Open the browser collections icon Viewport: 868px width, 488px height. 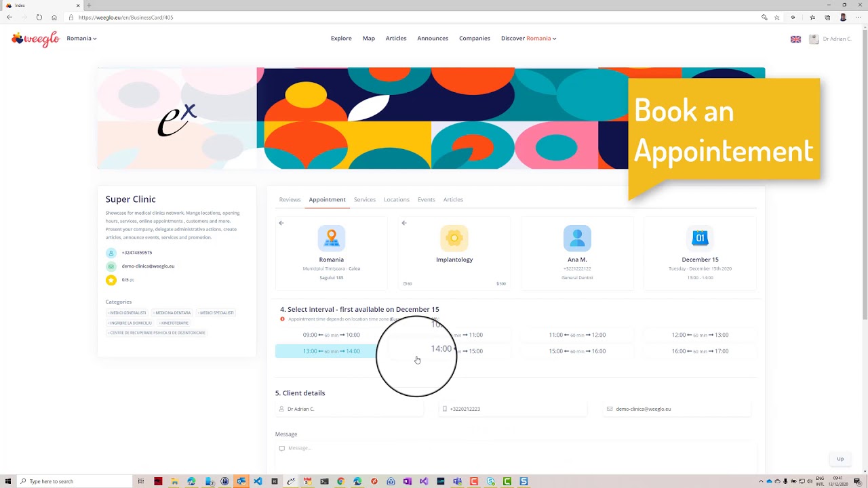click(x=827, y=18)
